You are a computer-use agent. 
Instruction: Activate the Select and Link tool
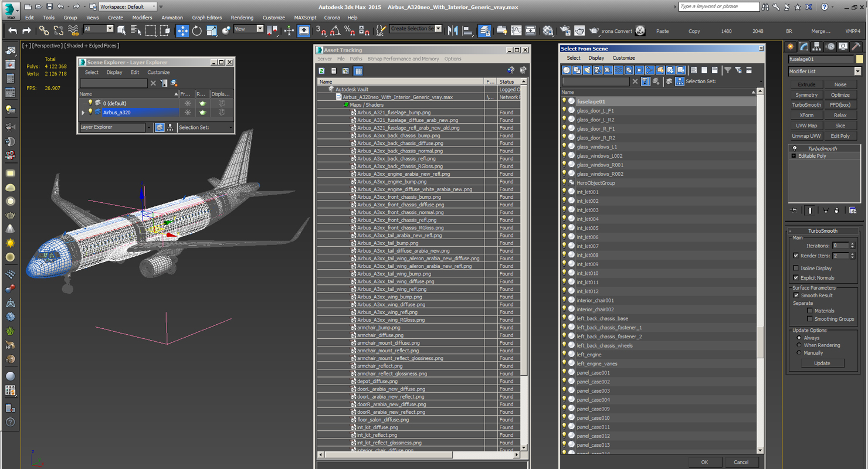tap(44, 30)
